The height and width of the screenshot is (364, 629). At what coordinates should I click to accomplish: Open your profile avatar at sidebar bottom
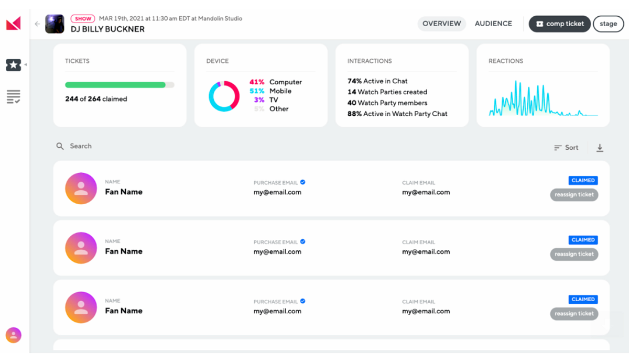point(13,335)
